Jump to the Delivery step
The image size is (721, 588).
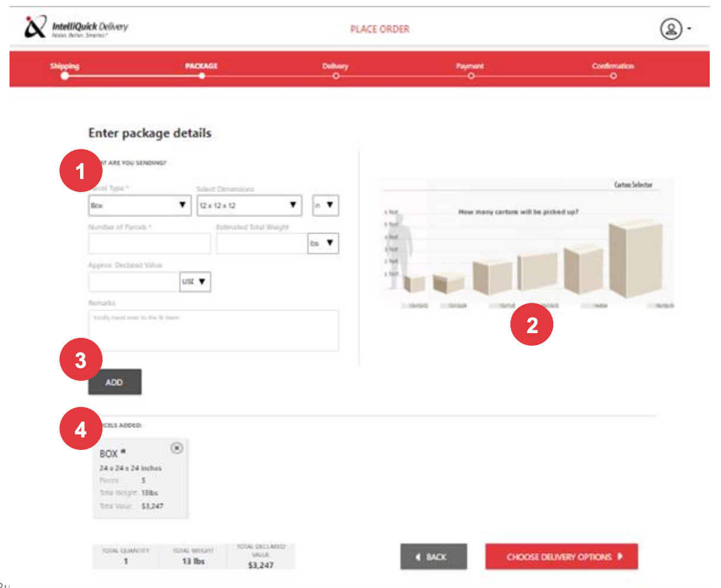pos(336,75)
